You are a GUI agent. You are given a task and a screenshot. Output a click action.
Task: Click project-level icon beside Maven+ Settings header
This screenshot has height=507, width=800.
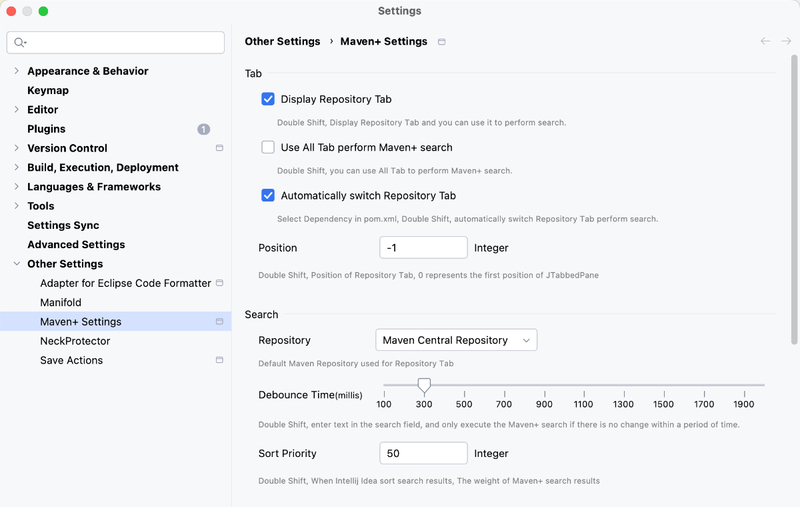(442, 42)
